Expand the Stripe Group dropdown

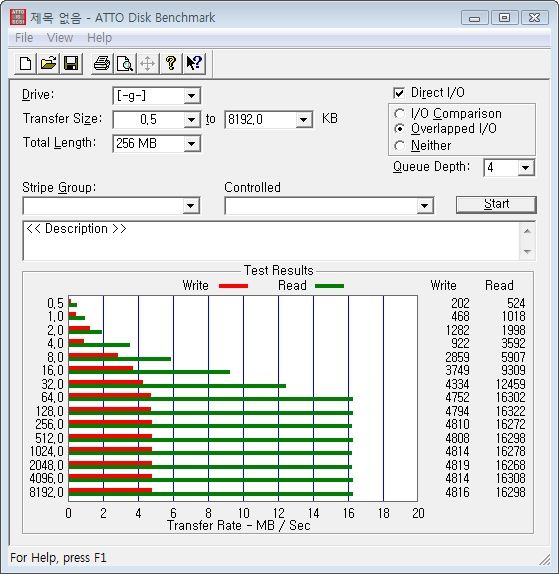[191, 206]
